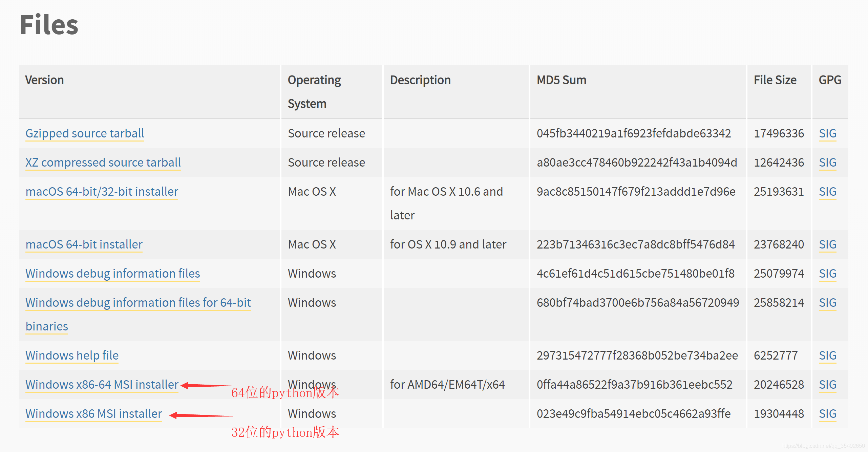The height and width of the screenshot is (452, 868).
Task: Open SIG for file size 25079974 row
Action: (x=827, y=274)
